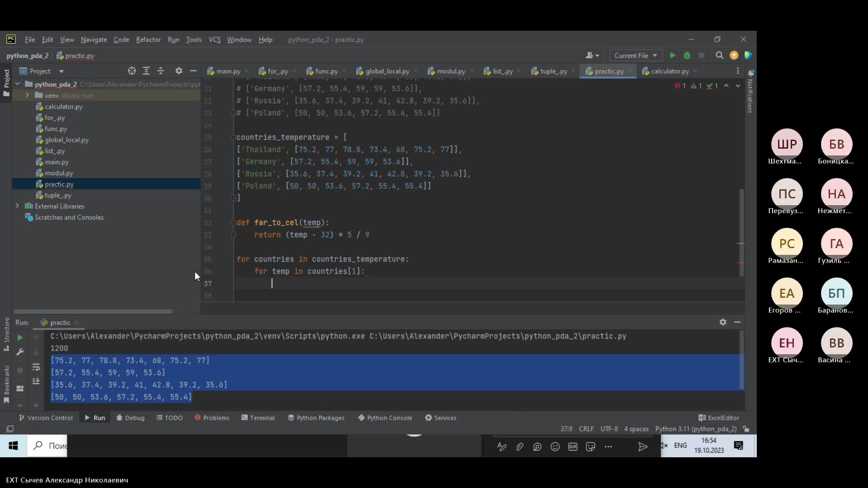Switch to main.py editor tab
This screenshot has height=488, width=868.
pyautogui.click(x=228, y=71)
